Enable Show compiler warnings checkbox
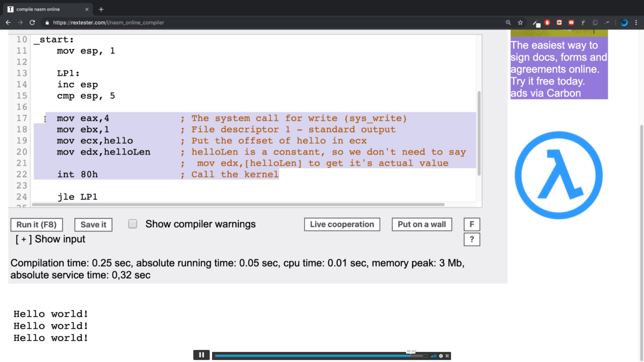The width and height of the screenshot is (644, 362). pos(132,224)
